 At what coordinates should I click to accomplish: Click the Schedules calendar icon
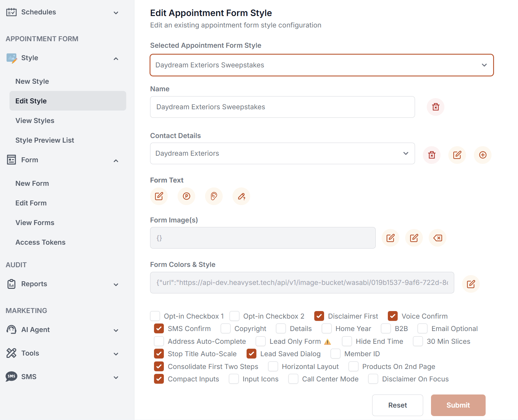tap(11, 12)
